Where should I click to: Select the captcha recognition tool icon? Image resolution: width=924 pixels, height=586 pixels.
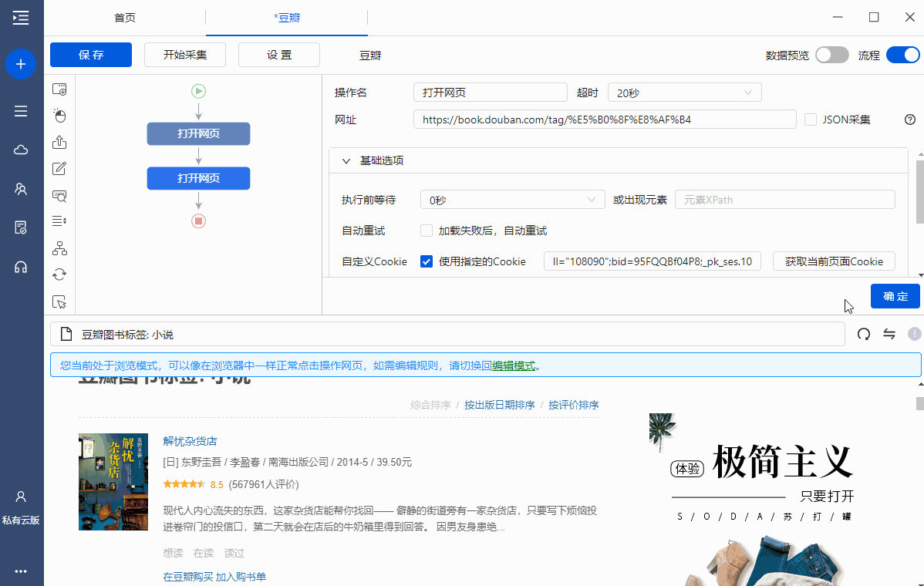[59, 196]
